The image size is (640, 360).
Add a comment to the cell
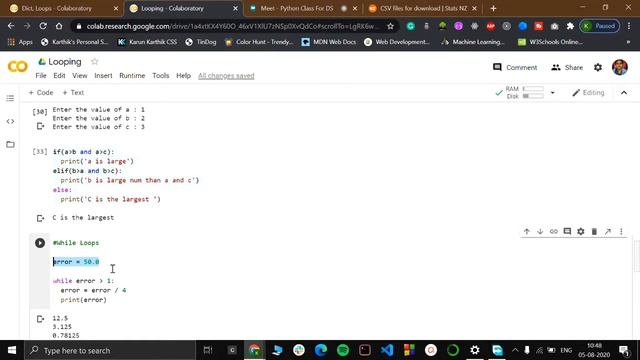point(567,231)
